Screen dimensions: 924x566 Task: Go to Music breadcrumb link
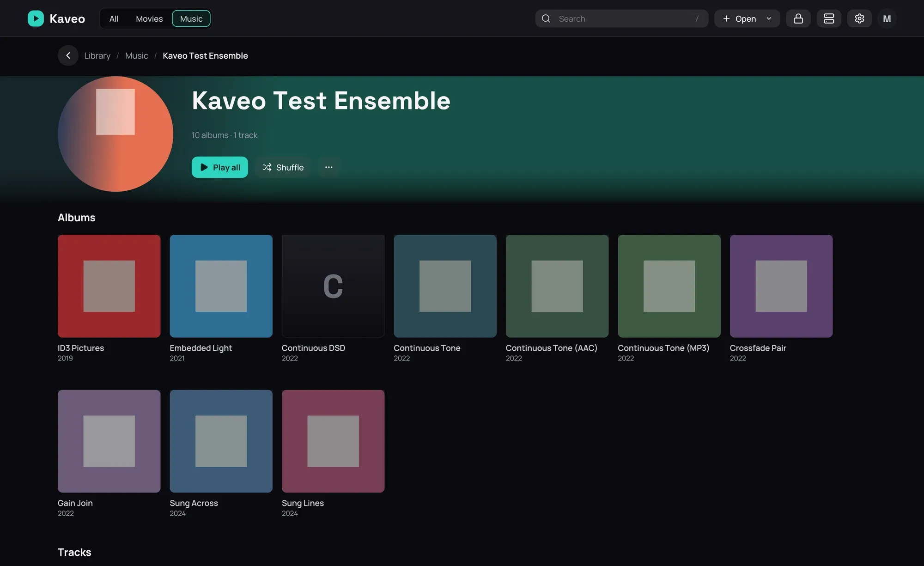coord(136,55)
